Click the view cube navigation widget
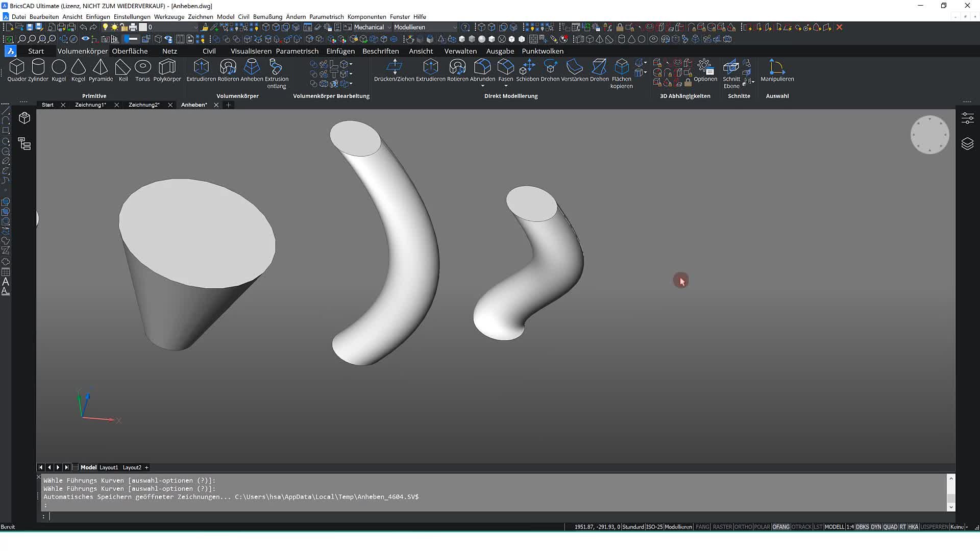 pyautogui.click(x=929, y=135)
